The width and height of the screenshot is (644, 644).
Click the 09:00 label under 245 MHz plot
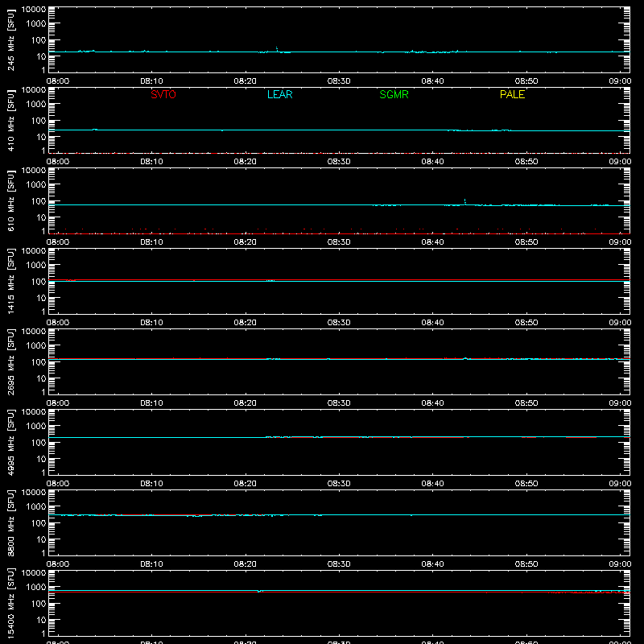point(620,81)
